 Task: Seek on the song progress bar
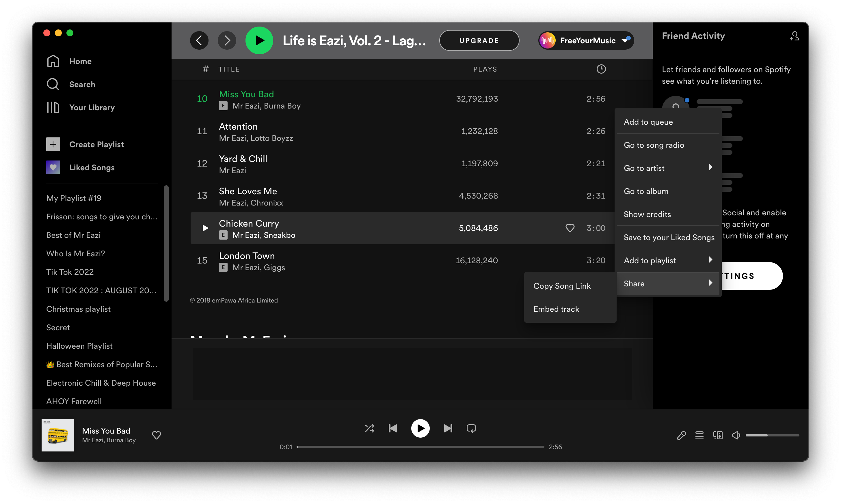tap(420, 447)
